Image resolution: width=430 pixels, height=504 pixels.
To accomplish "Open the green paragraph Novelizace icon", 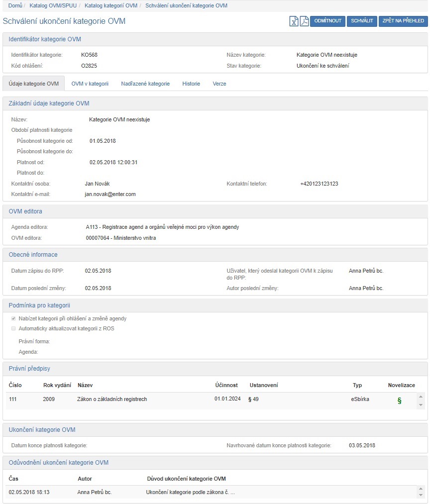I will tap(399, 401).
